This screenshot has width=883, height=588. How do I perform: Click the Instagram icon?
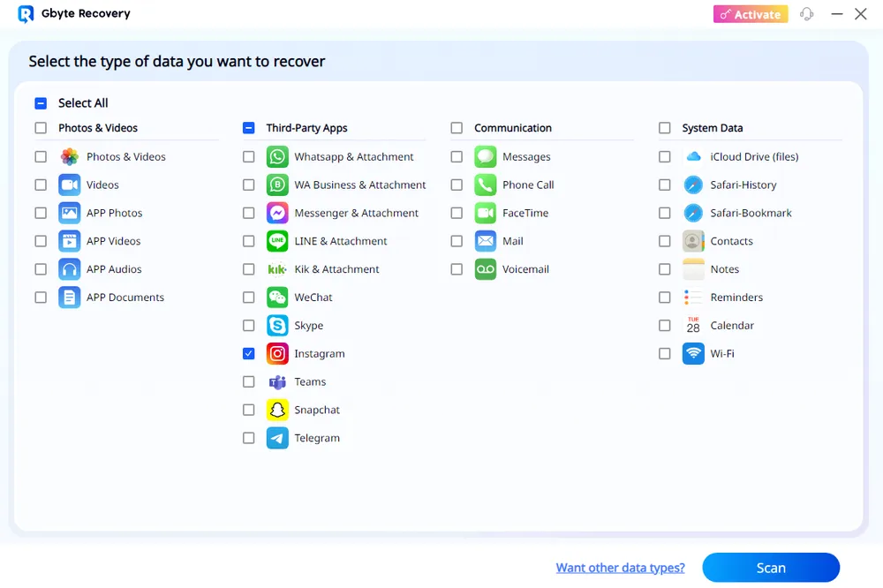(277, 354)
